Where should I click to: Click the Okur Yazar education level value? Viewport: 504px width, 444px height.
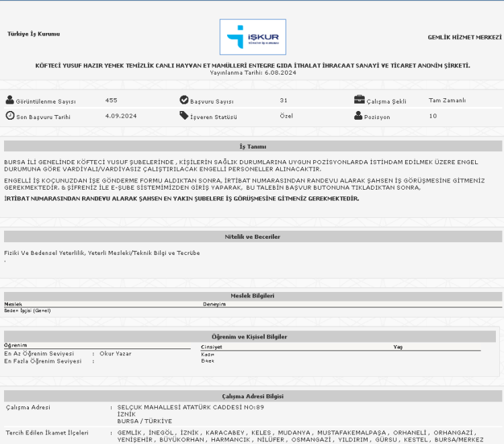point(115,353)
